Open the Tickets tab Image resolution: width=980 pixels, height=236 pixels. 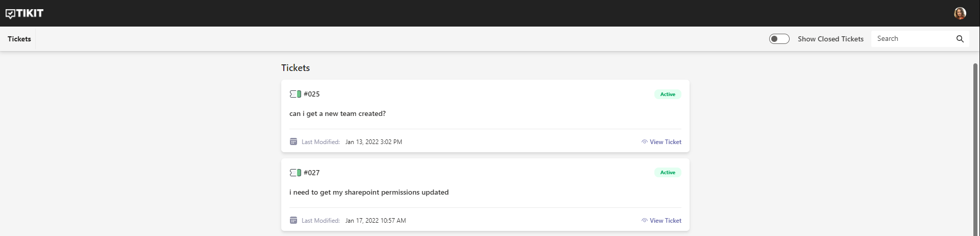pyautogui.click(x=19, y=39)
